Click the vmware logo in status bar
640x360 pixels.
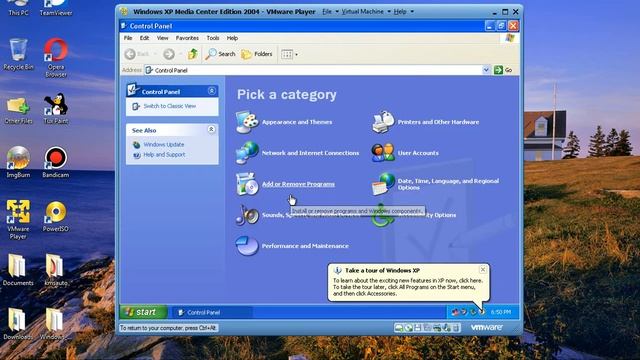click(486, 327)
